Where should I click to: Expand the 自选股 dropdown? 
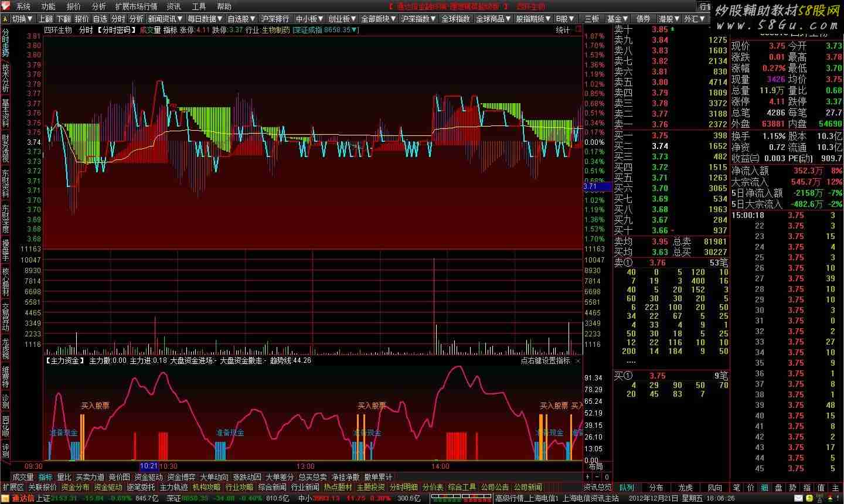[x=241, y=19]
